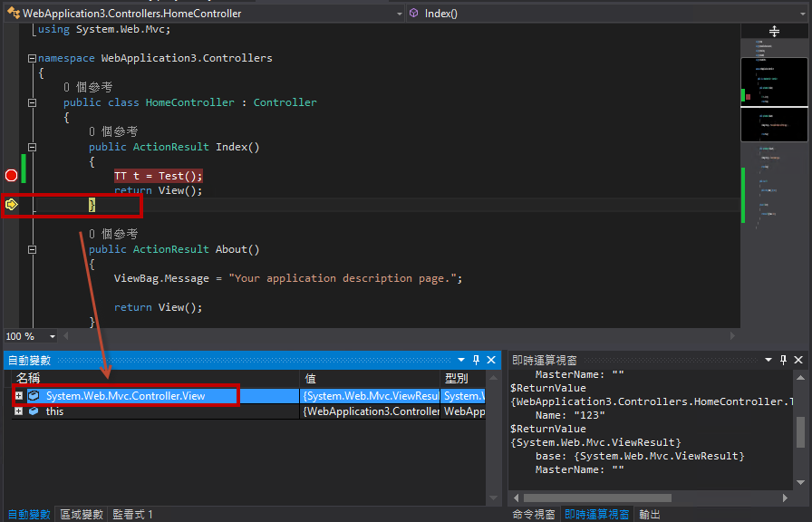Click the object icon beside 'this' variable
The width and height of the screenshot is (812, 522).
34,411
